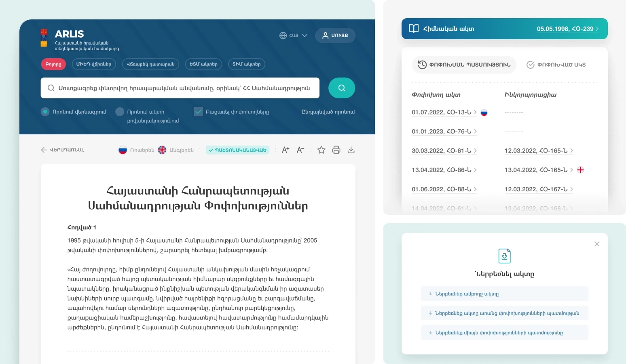Click the Ինկորպորացիա column header
The width and height of the screenshot is (626, 364).
pyautogui.click(x=530, y=95)
